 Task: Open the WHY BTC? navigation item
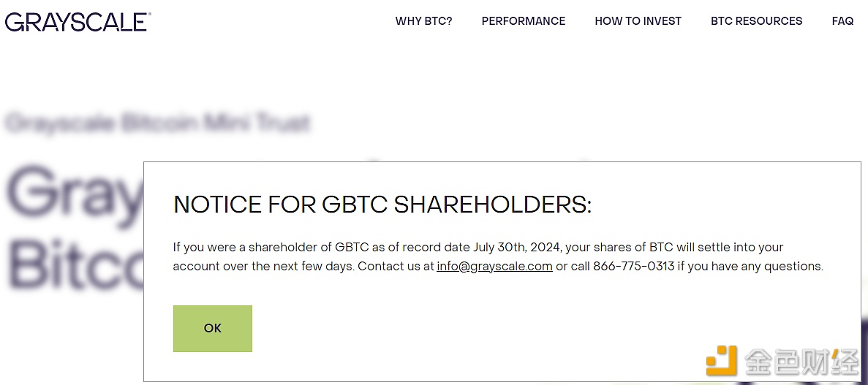(423, 21)
